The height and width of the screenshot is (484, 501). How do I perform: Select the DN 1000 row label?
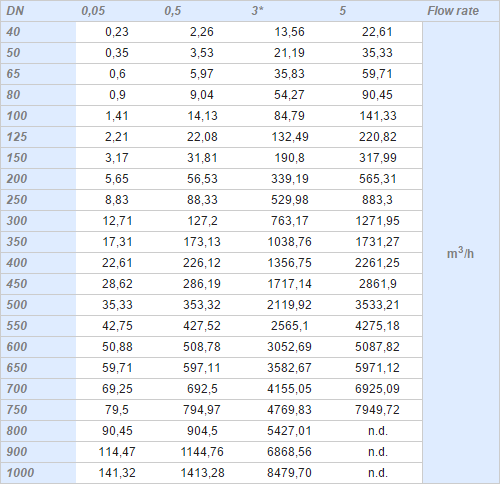[x=20, y=473]
